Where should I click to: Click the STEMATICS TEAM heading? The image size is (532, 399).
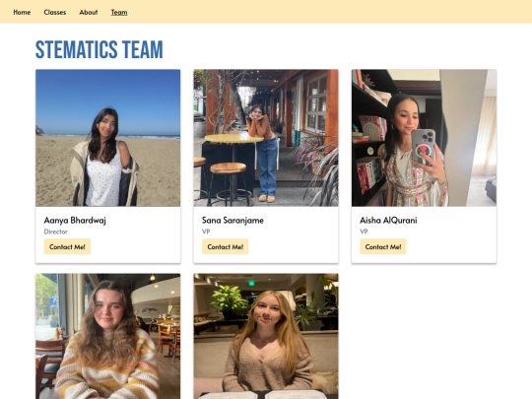(x=100, y=49)
